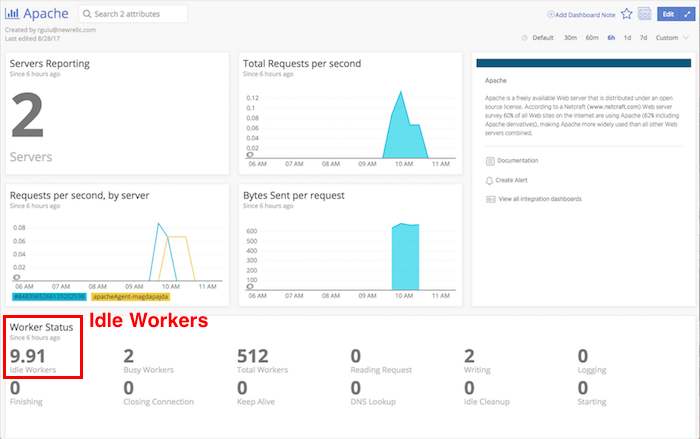Click the cyan block in Bytes Sent chart
The width and height of the screenshot is (700, 439).
point(405,257)
